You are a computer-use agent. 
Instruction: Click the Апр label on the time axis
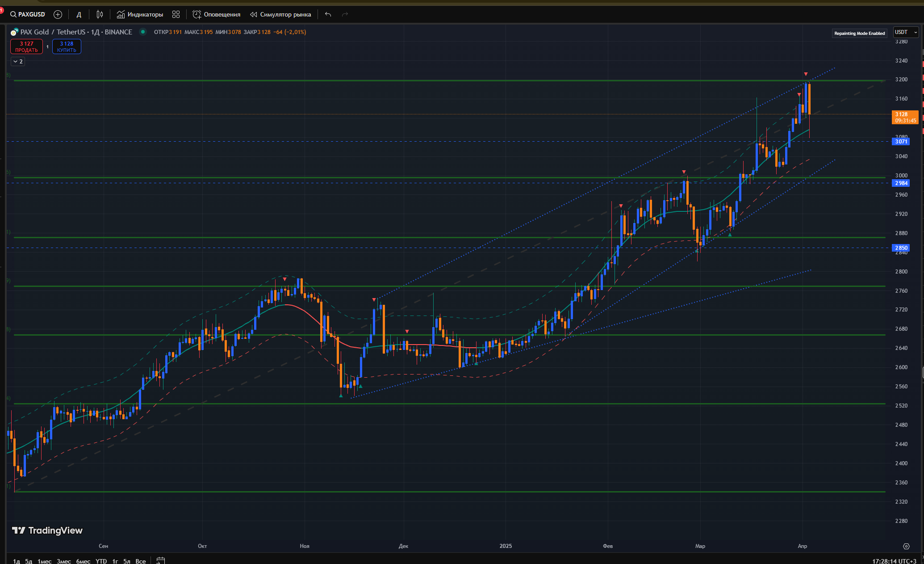point(803,546)
